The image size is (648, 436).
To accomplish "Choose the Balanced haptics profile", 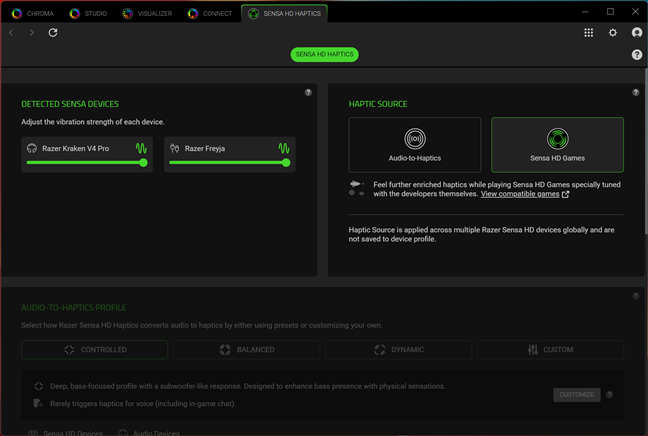I will pyautogui.click(x=247, y=350).
